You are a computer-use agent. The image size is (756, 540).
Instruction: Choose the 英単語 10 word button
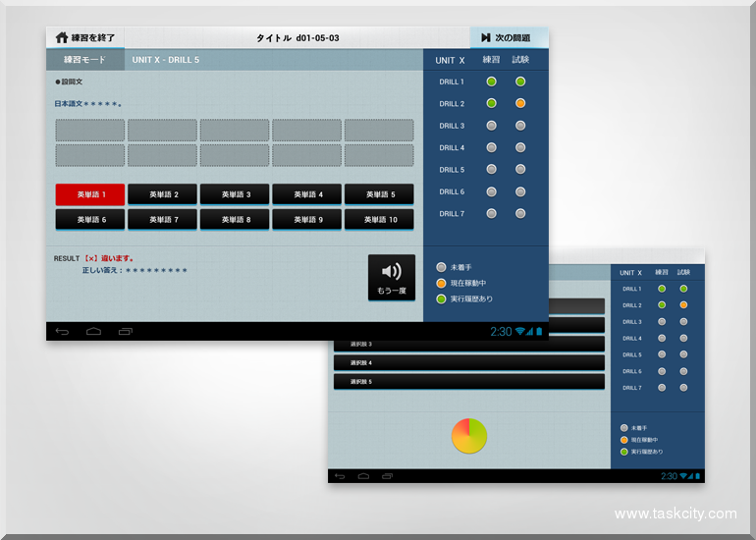pyautogui.click(x=379, y=220)
